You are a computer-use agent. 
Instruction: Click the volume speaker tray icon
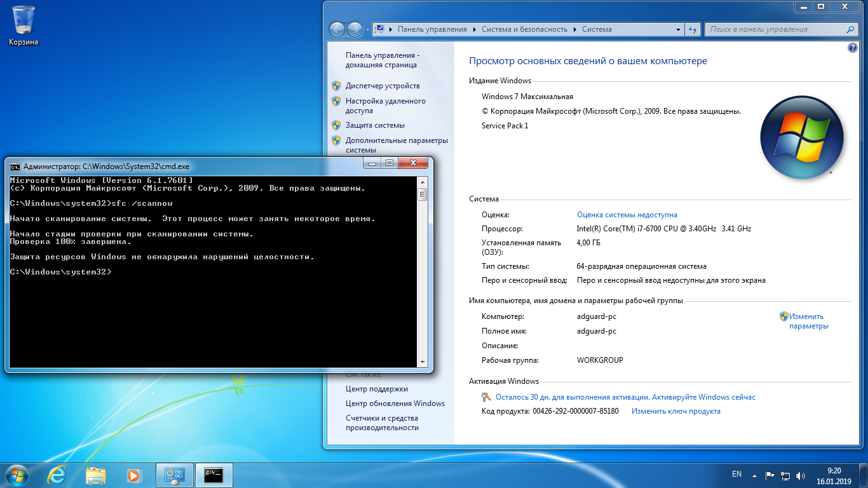coord(801,475)
